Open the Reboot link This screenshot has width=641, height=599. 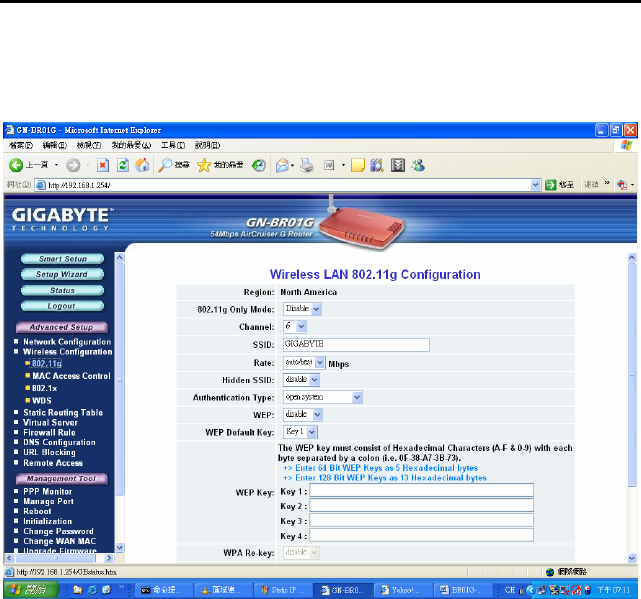(x=37, y=512)
